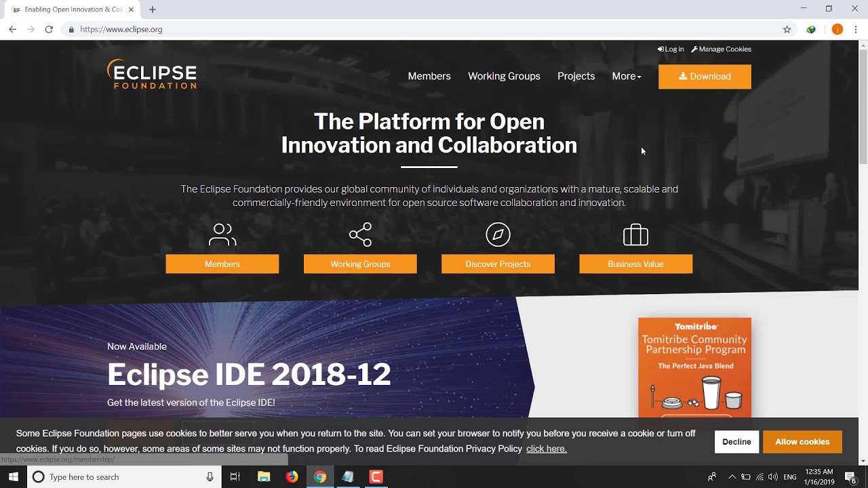Screen dimensions: 868x488
Task: Reload the page with refresh icon
Action: pos(49,29)
